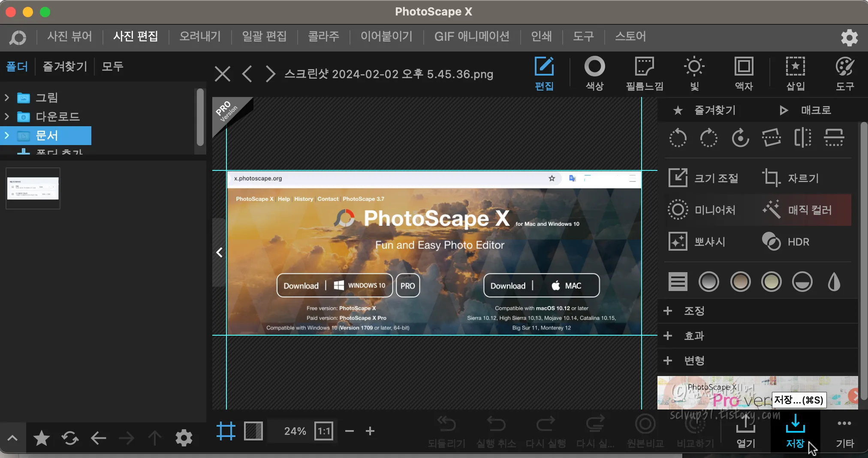This screenshot has width=868, height=458.
Task: Expand the 그림 folder
Action: click(6, 97)
